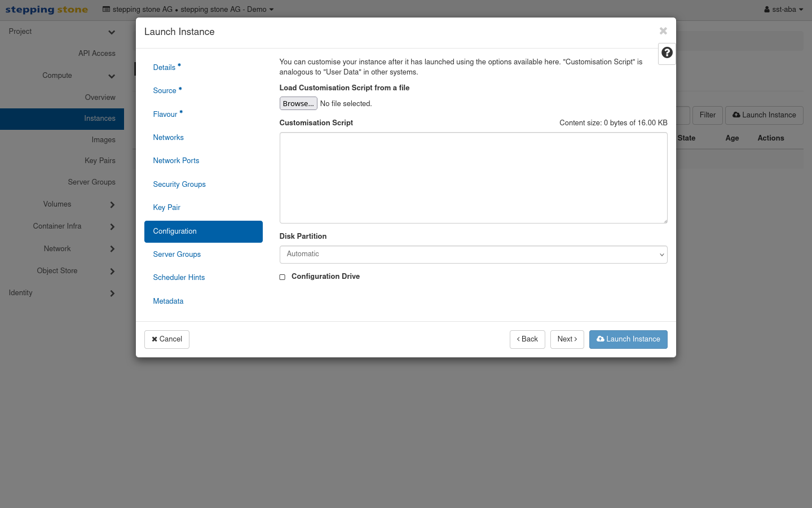
Task: Click the Age column header
Action: [732, 138]
